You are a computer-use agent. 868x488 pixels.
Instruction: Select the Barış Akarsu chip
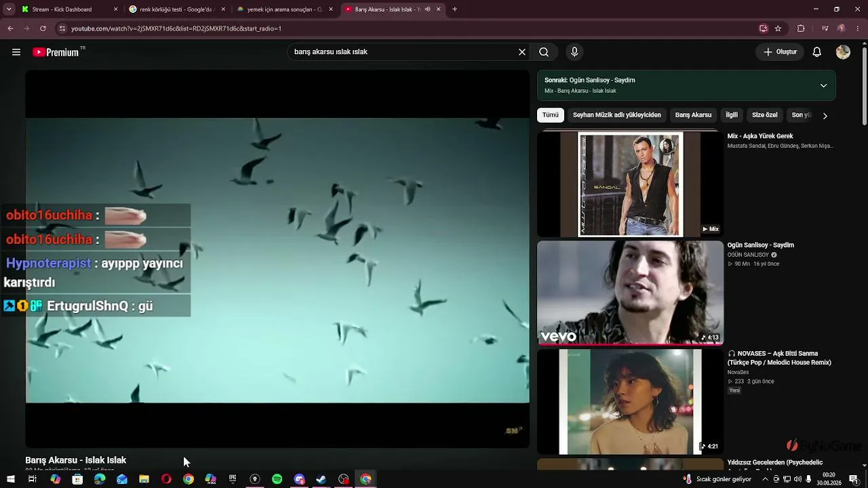click(x=693, y=115)
